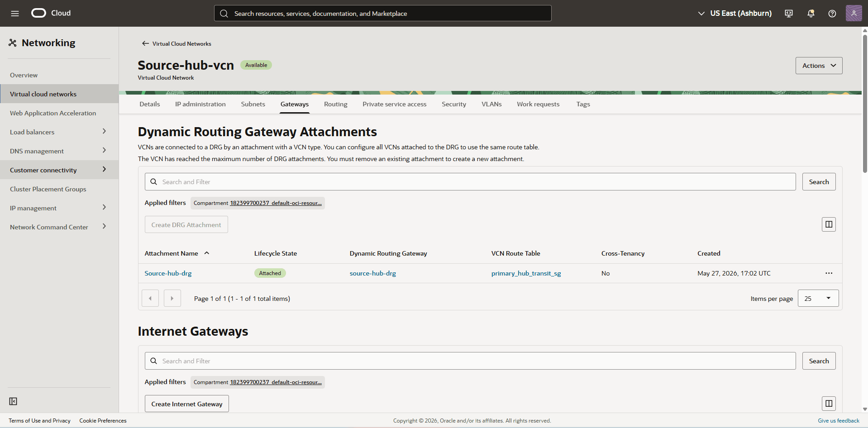The width and height of the screenshot is (868, 428).
Task: Change Items per page from 25
Action: coord(818,298)
